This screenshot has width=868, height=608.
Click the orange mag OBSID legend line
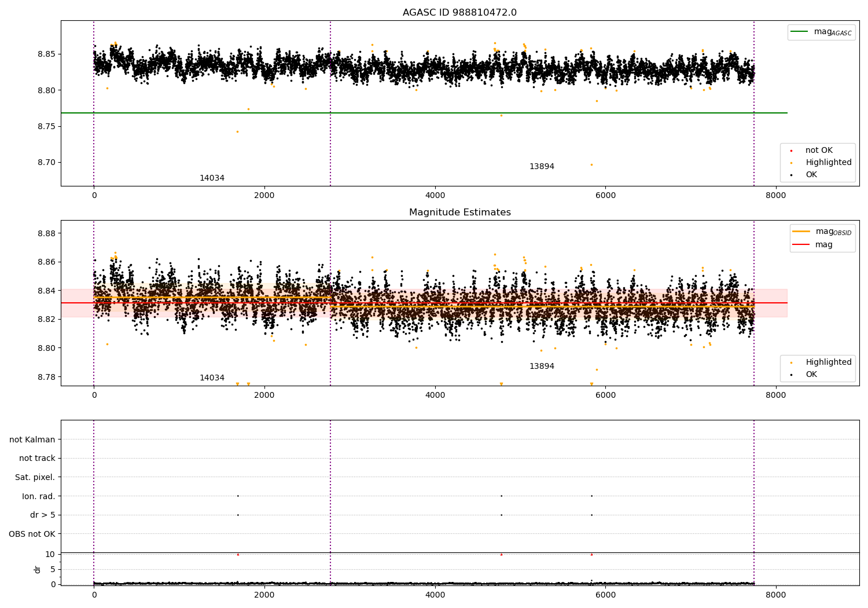pos(801,232)
